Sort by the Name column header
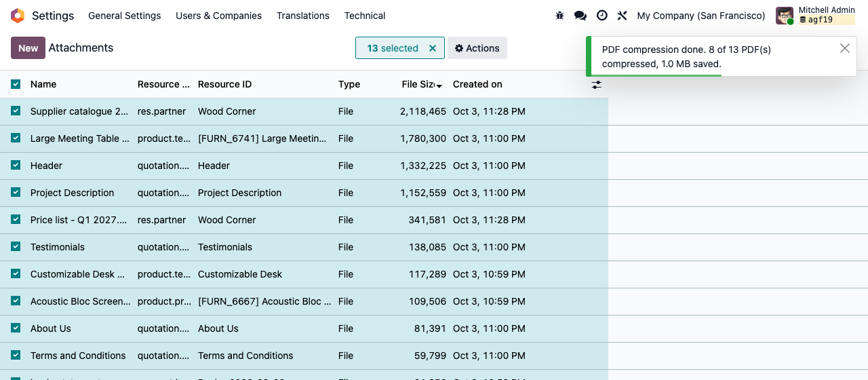Image resolution: width=868 pixels, height=380 pixels. pyautogui.click(x=43, y=84)
